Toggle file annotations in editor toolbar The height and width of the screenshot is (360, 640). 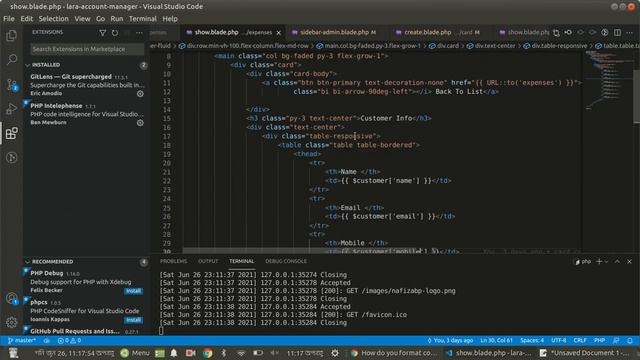pos(605,32)
